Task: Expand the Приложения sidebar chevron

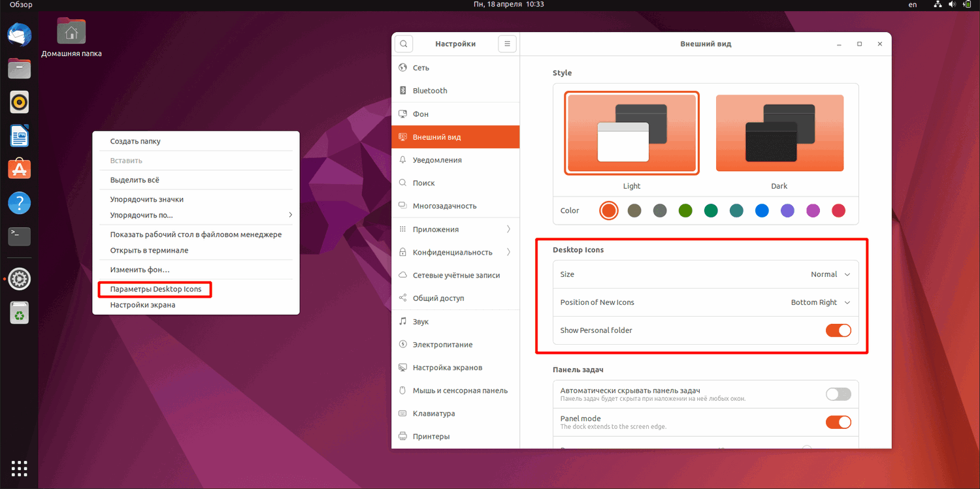Action: (x=508, y=229)
